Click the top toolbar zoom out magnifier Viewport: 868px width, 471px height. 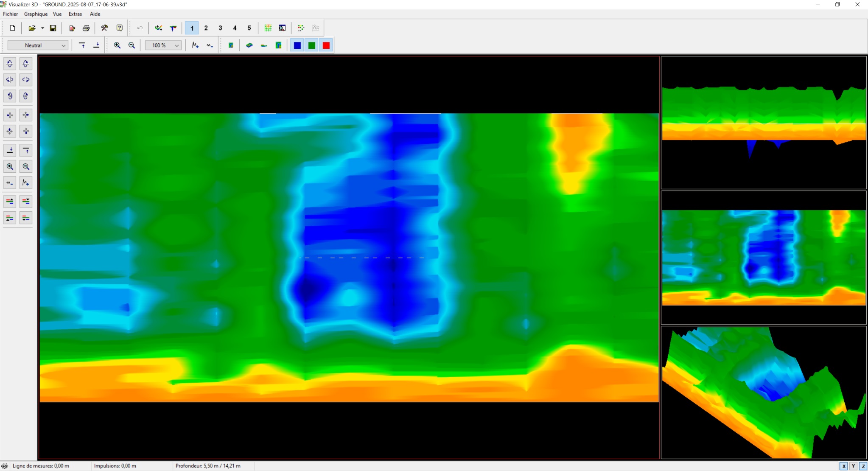click(x=132, y=45)
